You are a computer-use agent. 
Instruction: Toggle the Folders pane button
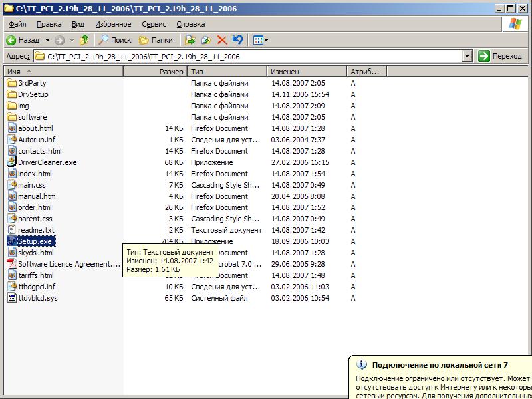156,40
